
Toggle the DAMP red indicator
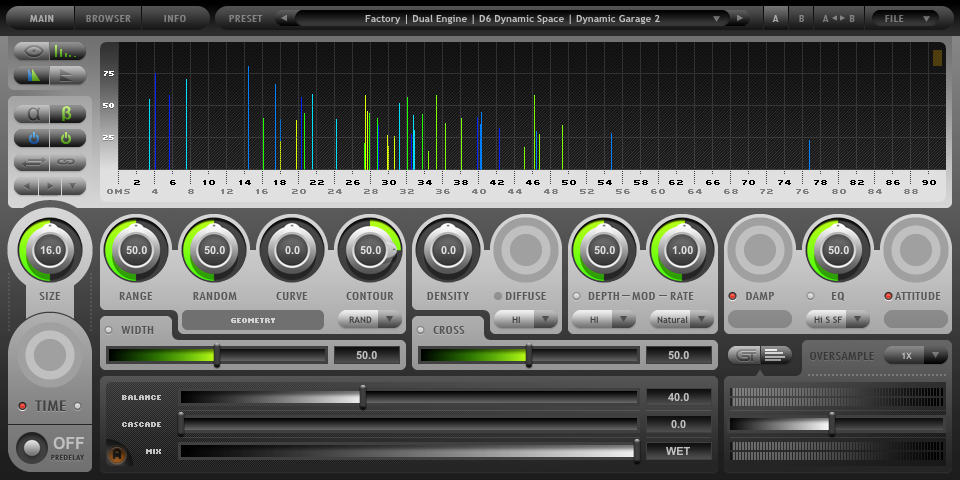732,296
